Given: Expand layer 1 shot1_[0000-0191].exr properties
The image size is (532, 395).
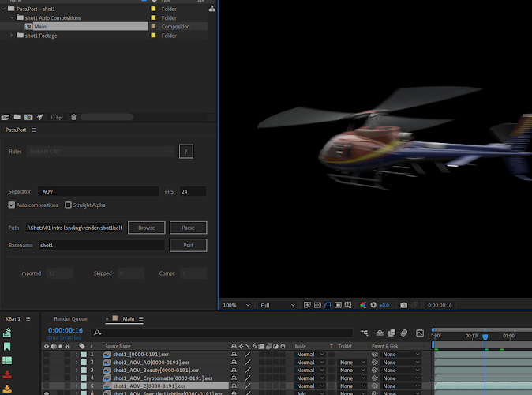Looking at the screenshot, I should click(77, 354).
